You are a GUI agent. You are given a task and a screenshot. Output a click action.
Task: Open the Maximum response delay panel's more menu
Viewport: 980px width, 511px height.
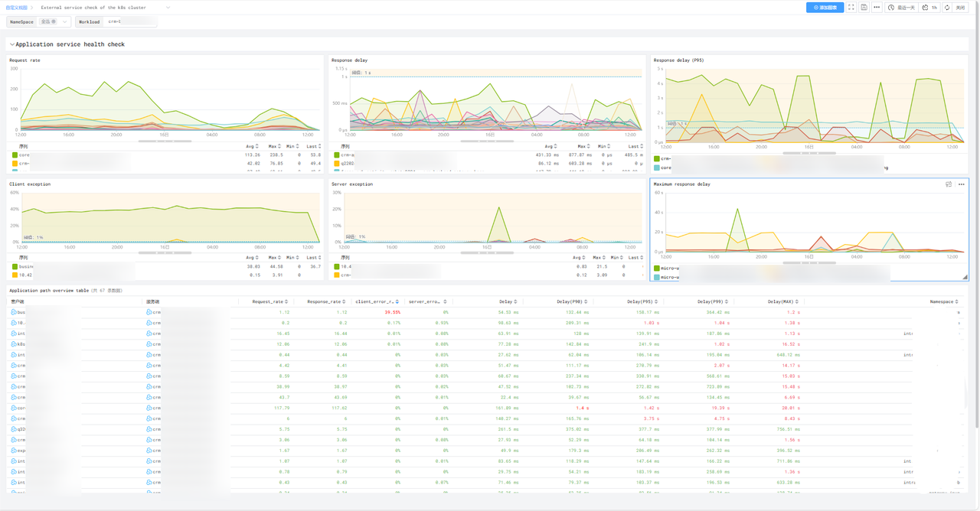(x=962, y=184)
